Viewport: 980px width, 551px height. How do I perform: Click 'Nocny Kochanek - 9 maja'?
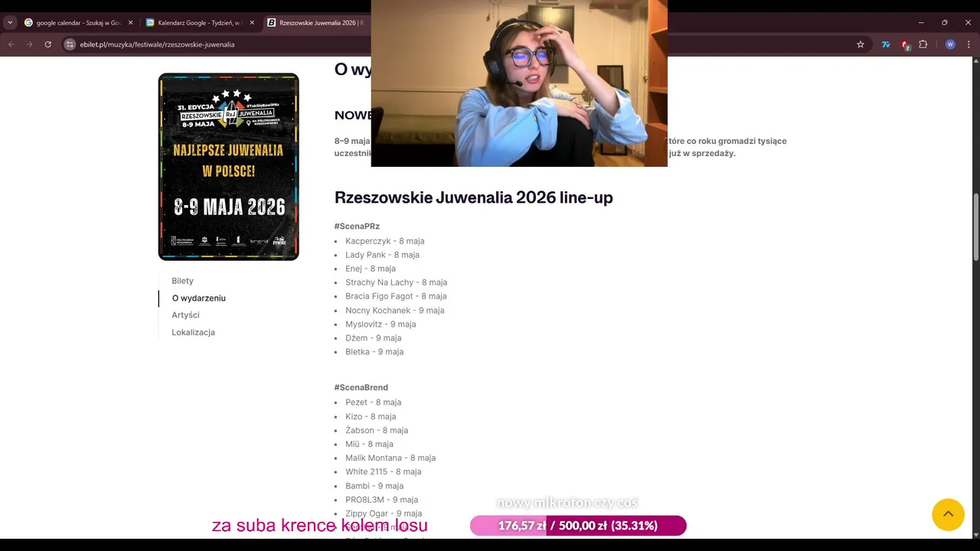tap(394, 311)
